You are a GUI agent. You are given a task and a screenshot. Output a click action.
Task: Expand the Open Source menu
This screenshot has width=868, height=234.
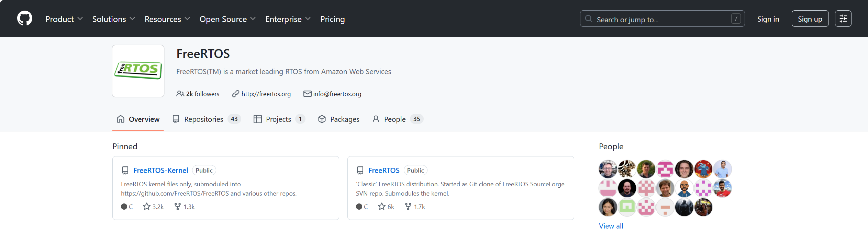coord(227,19)
